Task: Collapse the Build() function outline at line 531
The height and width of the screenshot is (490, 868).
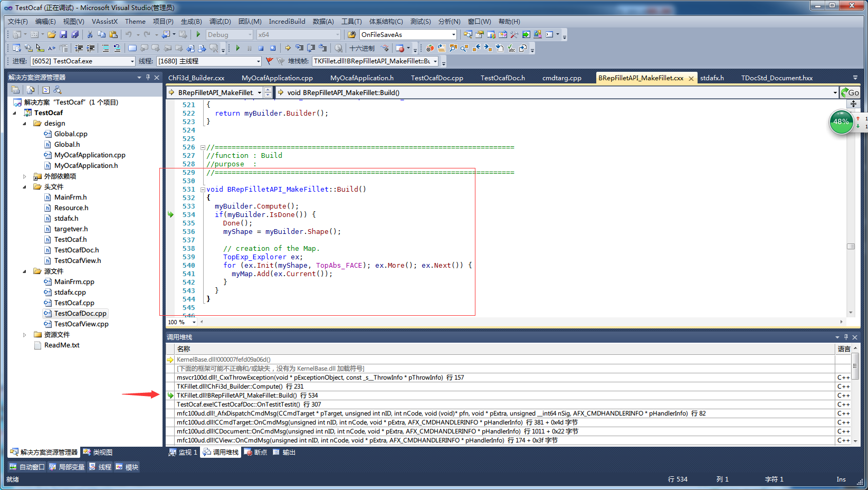Action: 203,190
